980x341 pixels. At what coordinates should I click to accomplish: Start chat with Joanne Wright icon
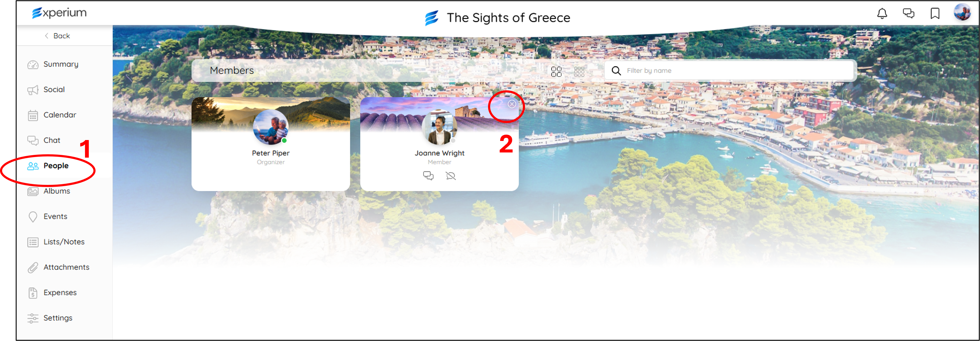coord(428,176)
